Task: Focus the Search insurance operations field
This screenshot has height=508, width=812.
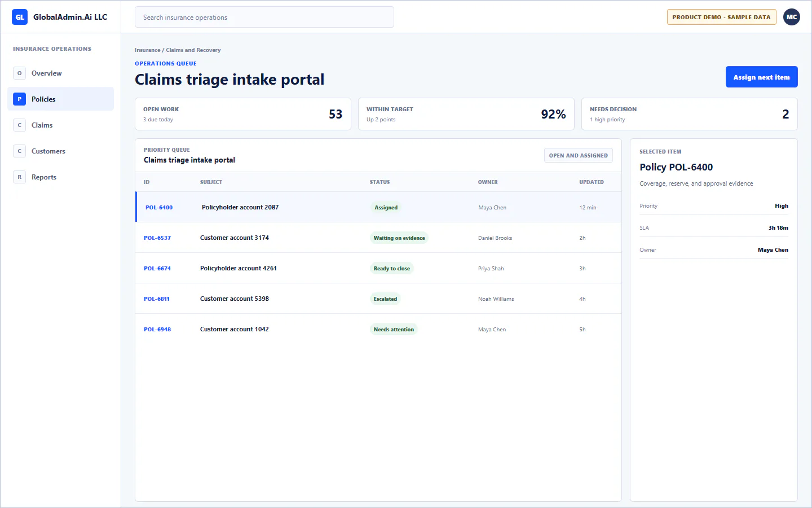Action: pos(264,17)
